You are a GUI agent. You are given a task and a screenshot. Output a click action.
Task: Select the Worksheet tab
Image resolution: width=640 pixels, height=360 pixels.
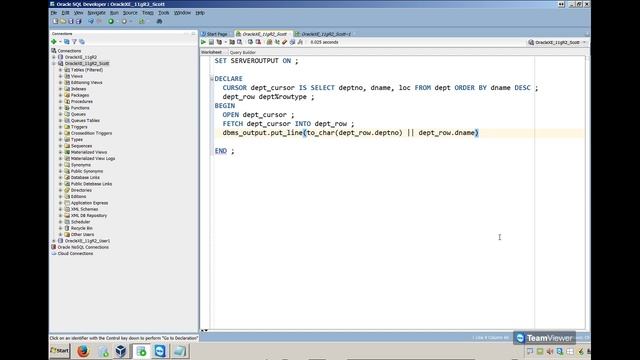pos(211,52)
